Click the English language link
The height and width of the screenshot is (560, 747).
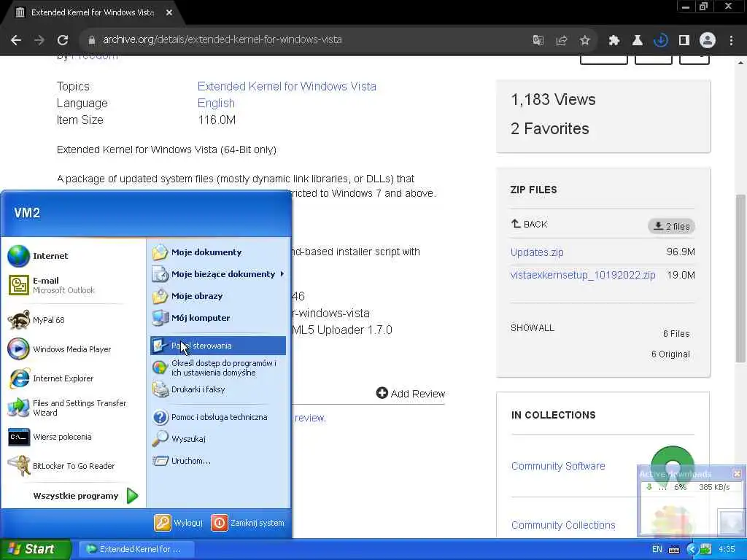pyautogui.click(x=216, y=104)
